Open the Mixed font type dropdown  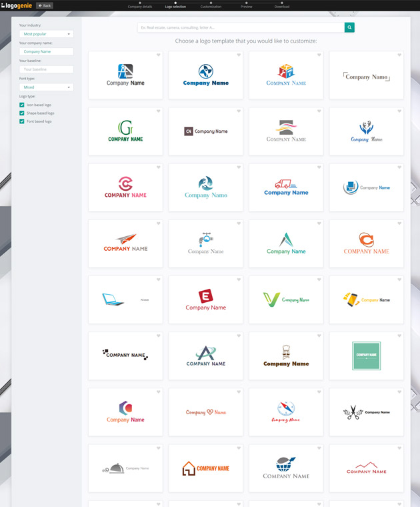coord(46,87)
